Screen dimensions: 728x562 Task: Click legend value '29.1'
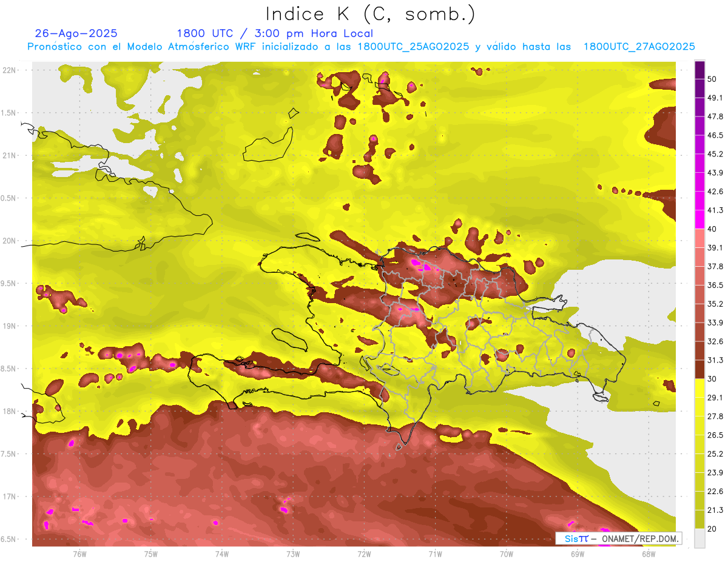click(x=715, y=398)
